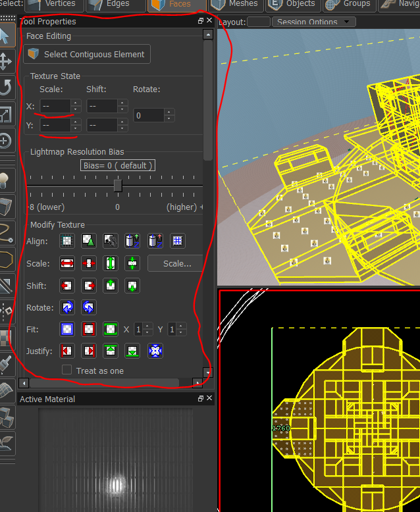Viewport: 420px width, 512px height.
Task: Click the shift texture up icon
Action: tap(111, 286)
